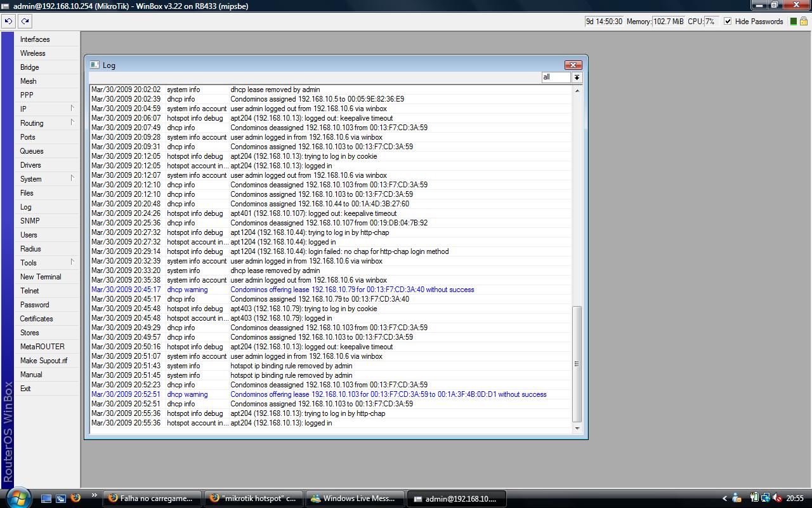Switch to Windows Live Messenger taskbar button
Viewport: 812px width, 508px height.
355,498
